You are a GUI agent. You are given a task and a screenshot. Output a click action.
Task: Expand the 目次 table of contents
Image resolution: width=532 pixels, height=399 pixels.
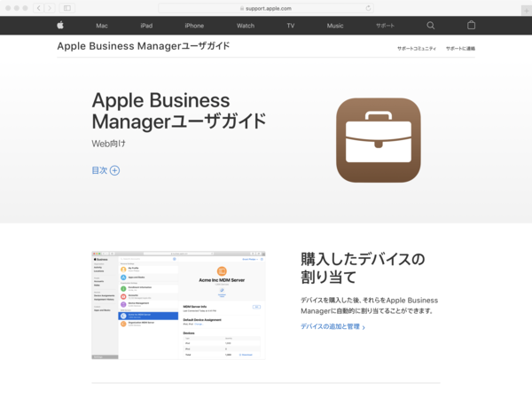[x=106, y=170]
